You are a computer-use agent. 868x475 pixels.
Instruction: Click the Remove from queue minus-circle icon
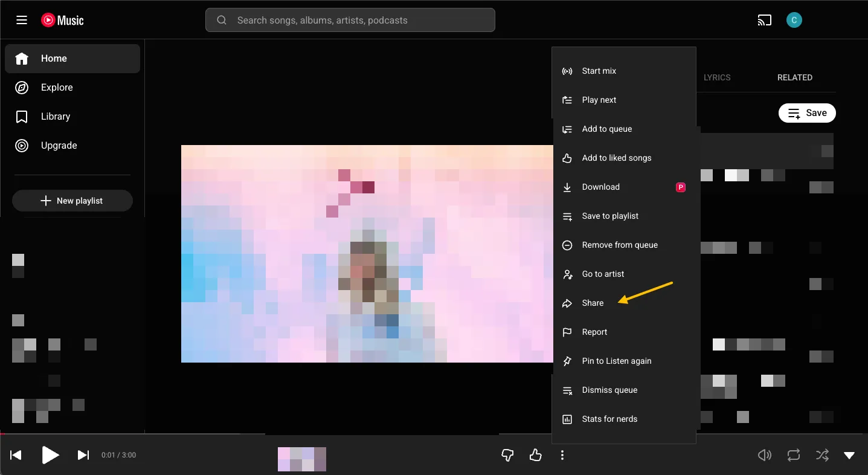click(x=567, y=245)
